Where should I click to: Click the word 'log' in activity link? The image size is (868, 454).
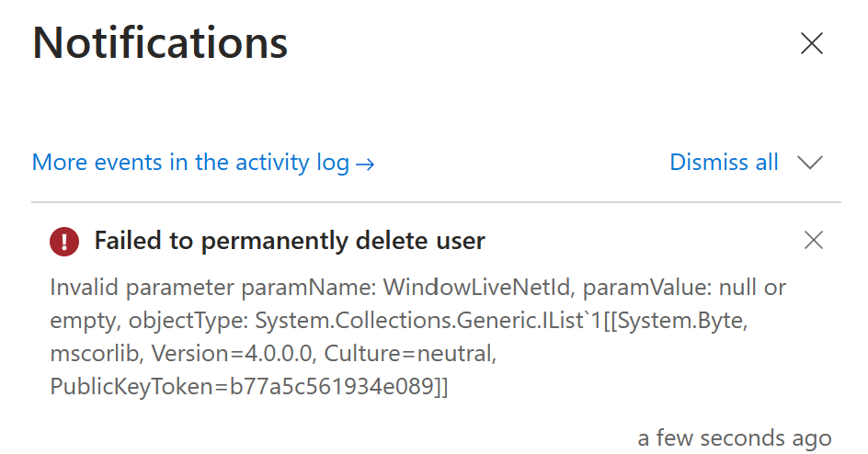point(333,164)
